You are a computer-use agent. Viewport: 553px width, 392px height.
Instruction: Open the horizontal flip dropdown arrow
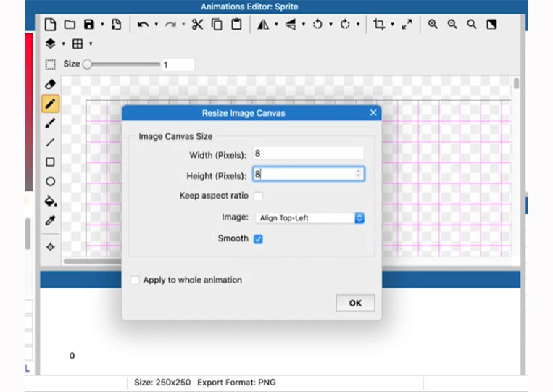277,25
